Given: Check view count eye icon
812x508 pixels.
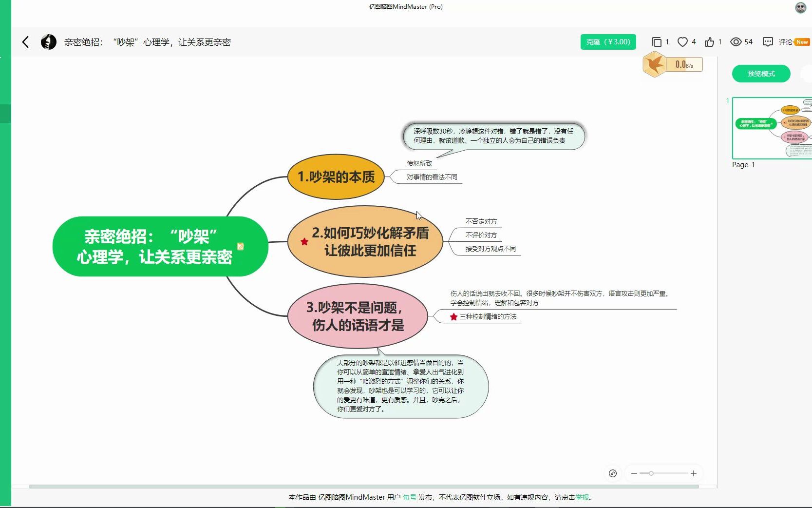Looking at the screenshot, I should [736, 42].
